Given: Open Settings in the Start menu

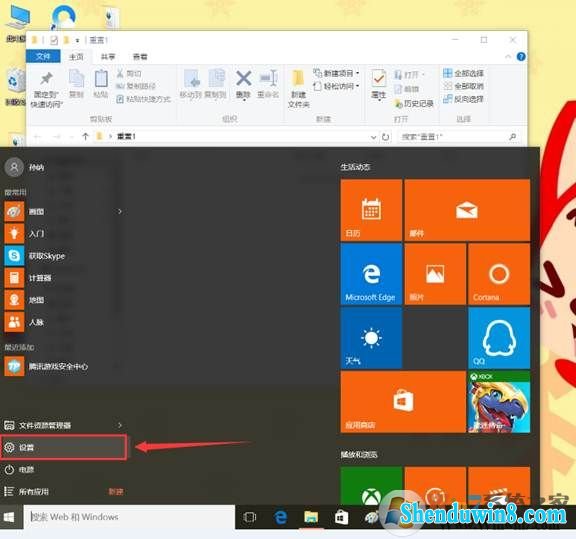Looking at the screenshot, I should (63, 447).
